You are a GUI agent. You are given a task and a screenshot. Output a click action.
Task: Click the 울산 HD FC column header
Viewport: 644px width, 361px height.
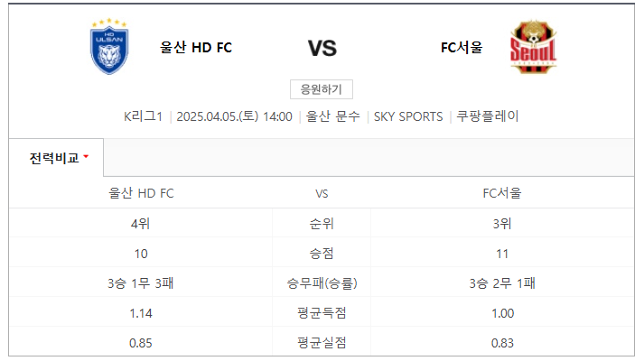tap(141, 193)
